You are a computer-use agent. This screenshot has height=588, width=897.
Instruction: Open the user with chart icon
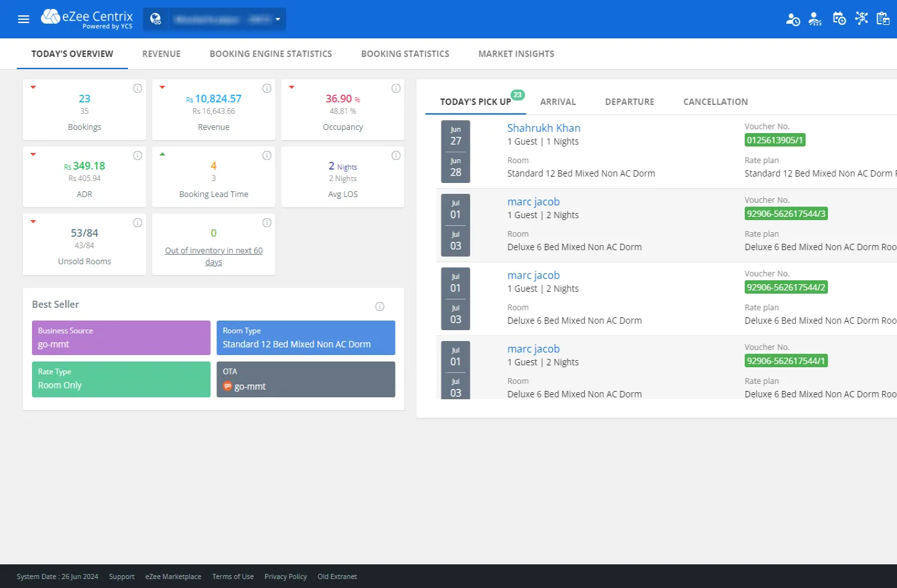tap(814, 19)
